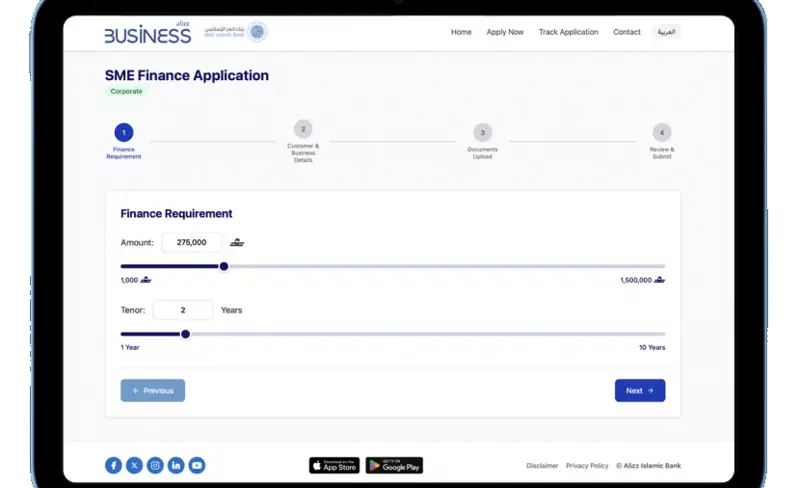Open the Facebook social icon
The height and width of the screenshot is (488, 800).
[113, 465]
